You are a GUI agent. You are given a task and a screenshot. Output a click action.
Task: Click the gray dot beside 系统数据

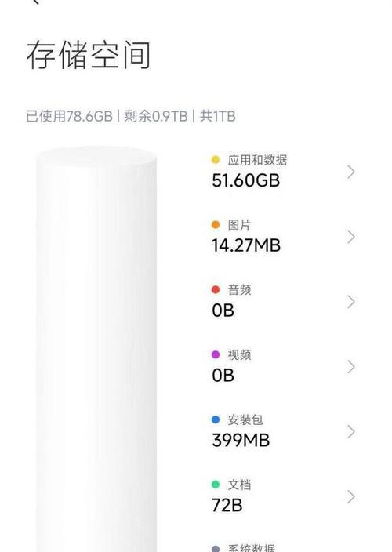216,549
